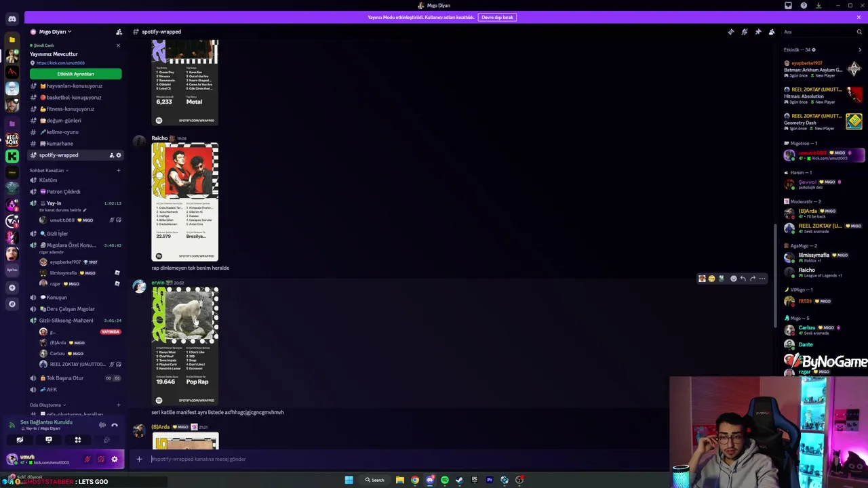Image resolution: width=868 pixels, height=488 pixels.
Task: Click the Add a Server plus icon
Action: click(12, 287)
